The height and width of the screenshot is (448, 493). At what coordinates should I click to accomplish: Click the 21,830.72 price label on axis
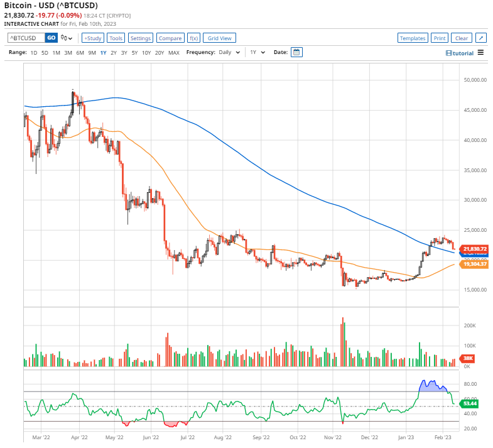[474, 249]
